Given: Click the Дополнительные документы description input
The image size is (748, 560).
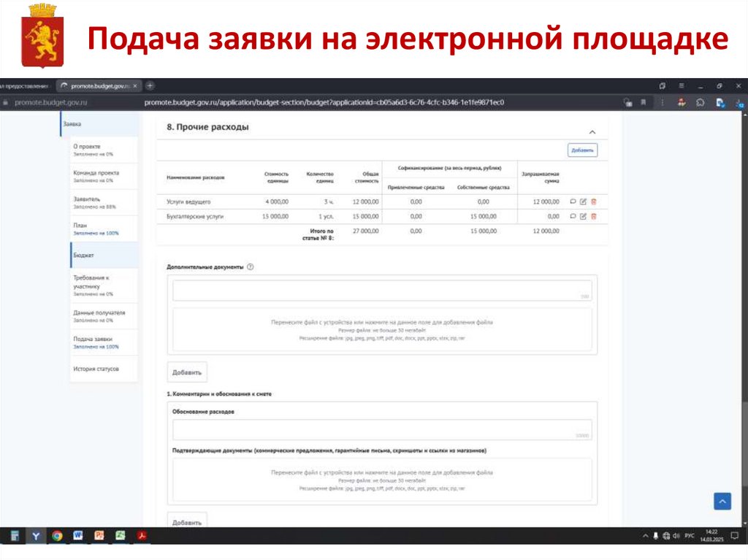Looking at the screenshot, I should point(382,291).
